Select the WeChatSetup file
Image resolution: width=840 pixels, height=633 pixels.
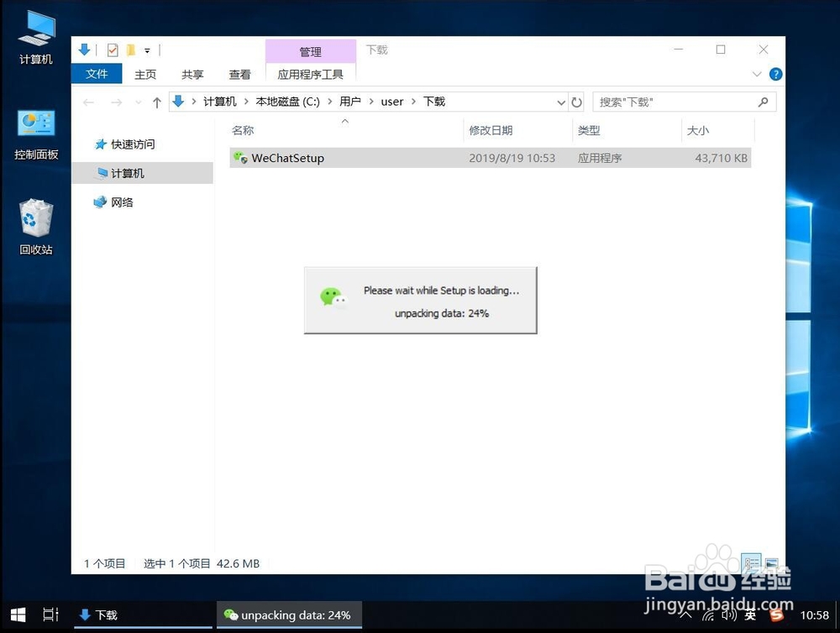pos(491,158)
